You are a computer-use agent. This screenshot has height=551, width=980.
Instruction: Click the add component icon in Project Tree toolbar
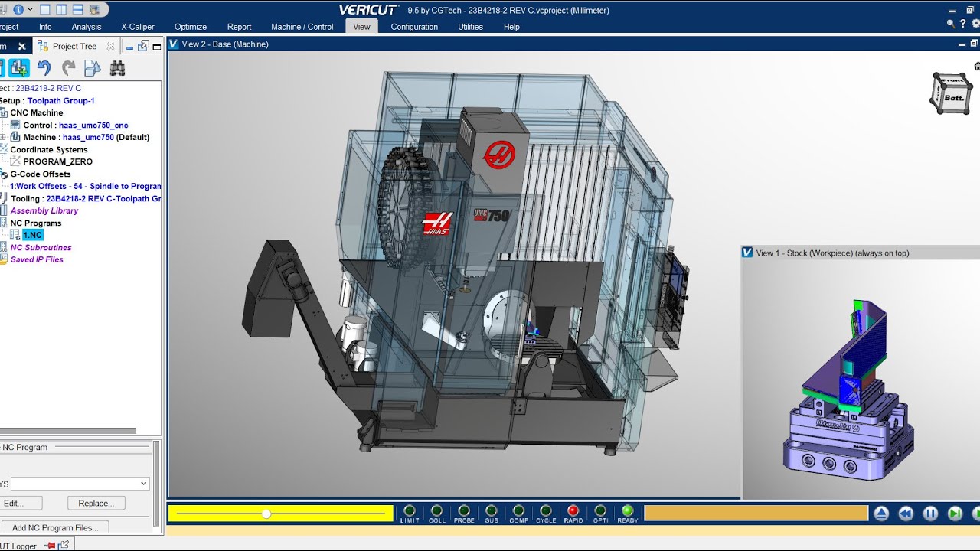19,68
